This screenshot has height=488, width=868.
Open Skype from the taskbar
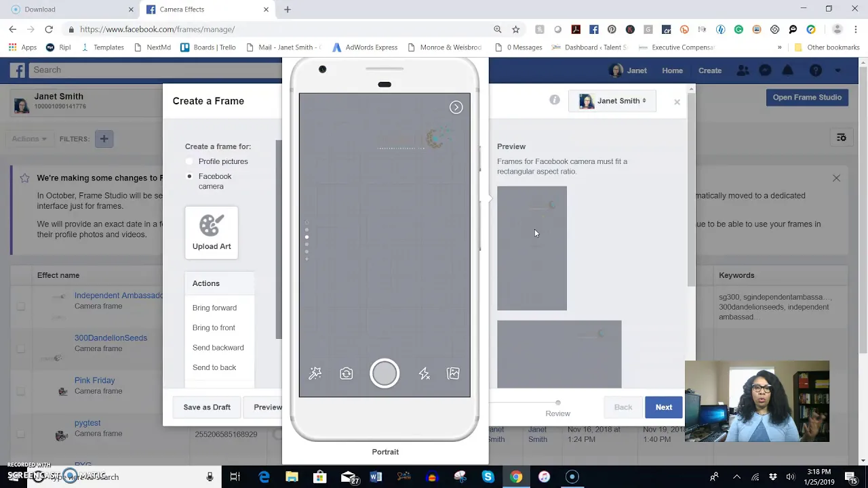(x=488, y=477)
